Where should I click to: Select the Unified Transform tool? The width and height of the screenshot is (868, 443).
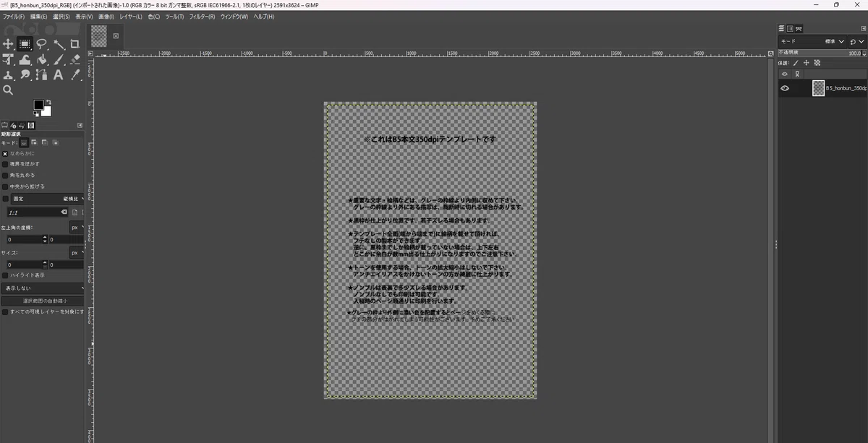point(8,59)
